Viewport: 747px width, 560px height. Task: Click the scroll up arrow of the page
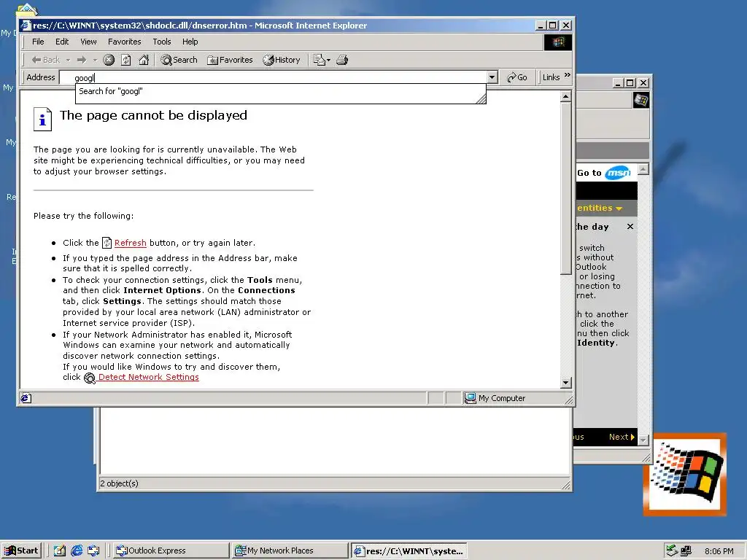click(x=565, y=97)
